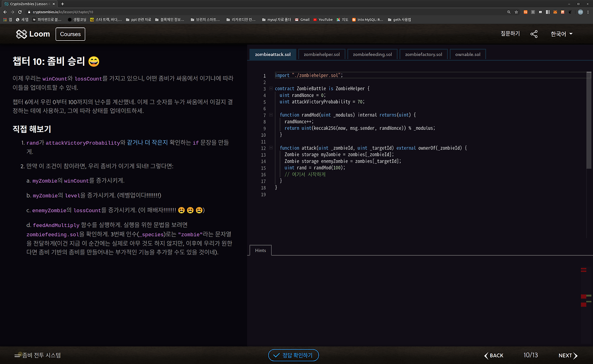The width and height of the screenshot is (593, 364).
Task: Go to next chapter with NEXT
Action: point(568,356)
